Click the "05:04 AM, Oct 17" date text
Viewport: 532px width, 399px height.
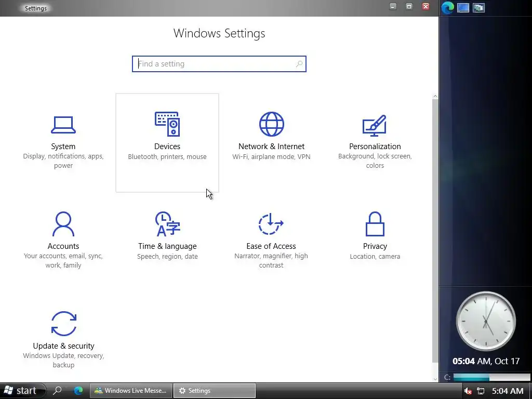click(x=486, y=361)
